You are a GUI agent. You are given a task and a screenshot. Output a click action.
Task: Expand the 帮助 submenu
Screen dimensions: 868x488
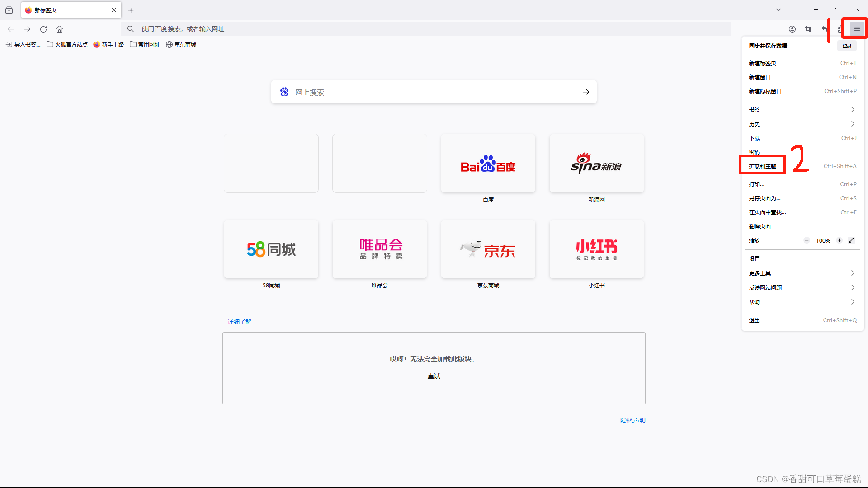pyautogui.click(x=802, y=302)
